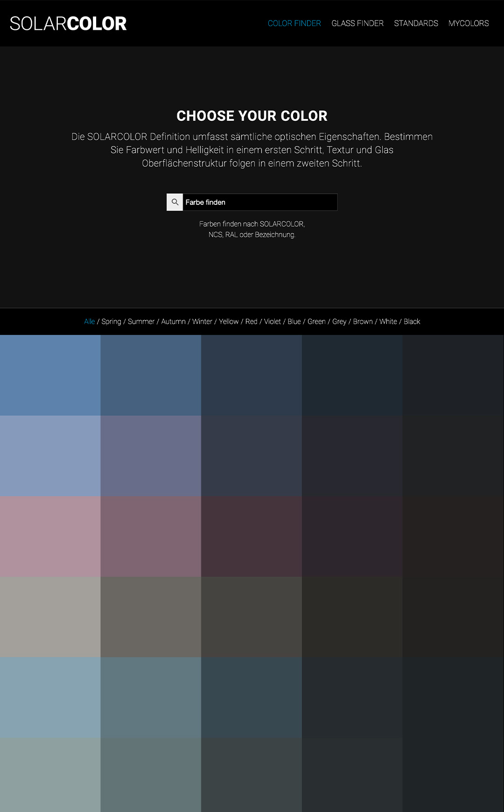Viewport: 504px width, 812px height.
Task: Open the Color Finder tab
Action: (x=294, y=23)
